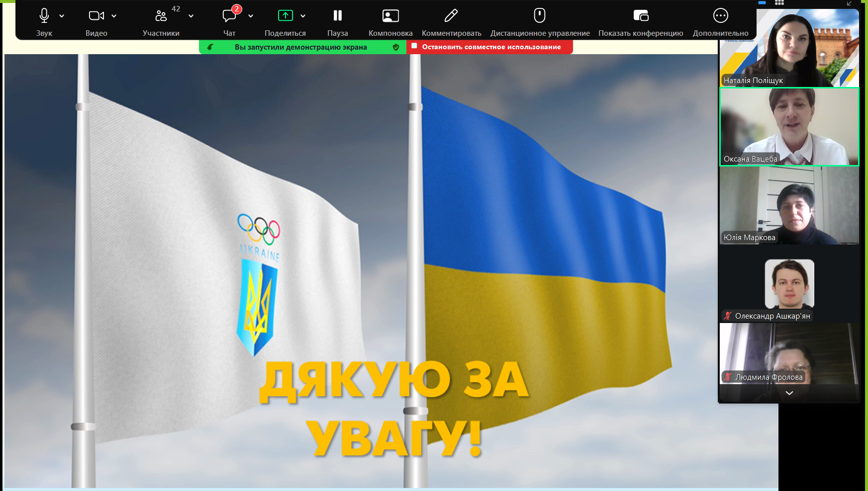The height and width of the screenshot is (491, 868).
Task: Open the Дополнительно three-dots menu
Action: pos(720,16)
